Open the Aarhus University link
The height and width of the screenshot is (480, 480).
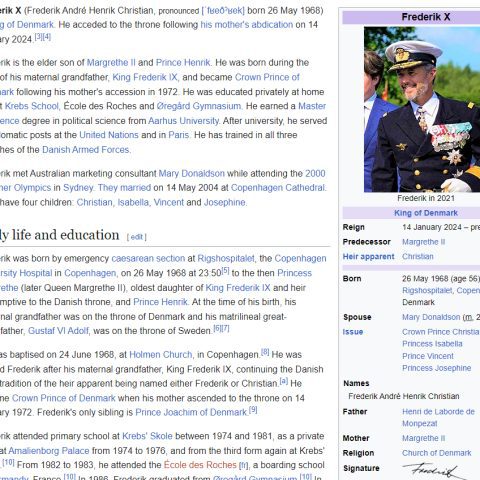tap(184, 121)
